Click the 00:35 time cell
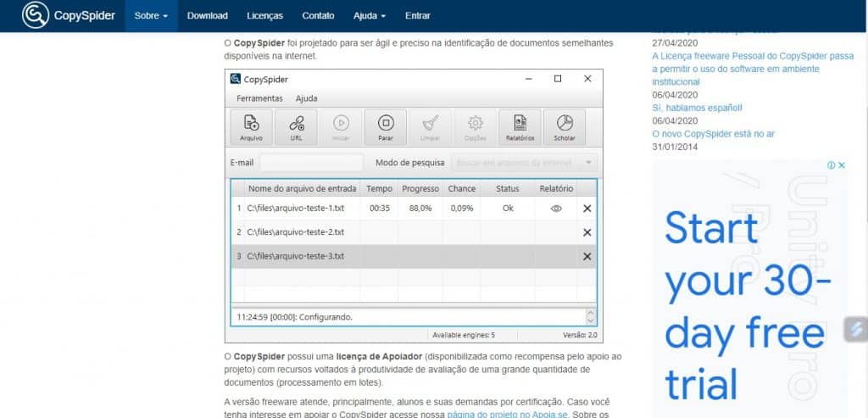This screenshot has height=418, width=868. [380, 209]
